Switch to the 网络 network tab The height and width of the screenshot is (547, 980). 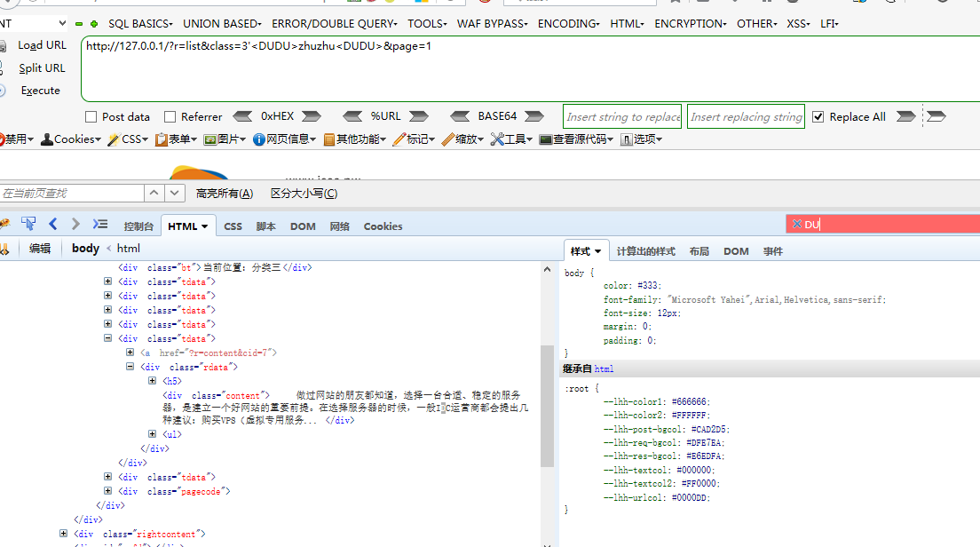coord(339,226)
